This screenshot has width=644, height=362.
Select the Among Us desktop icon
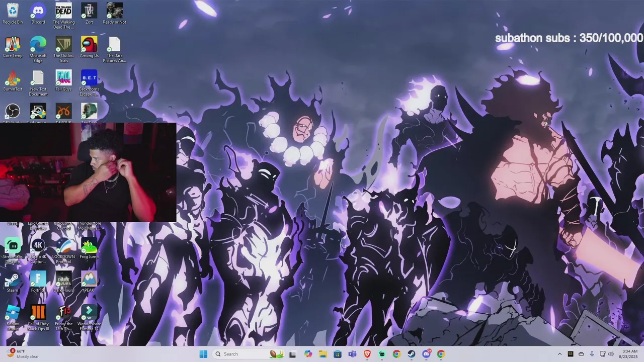click(89, 47)
